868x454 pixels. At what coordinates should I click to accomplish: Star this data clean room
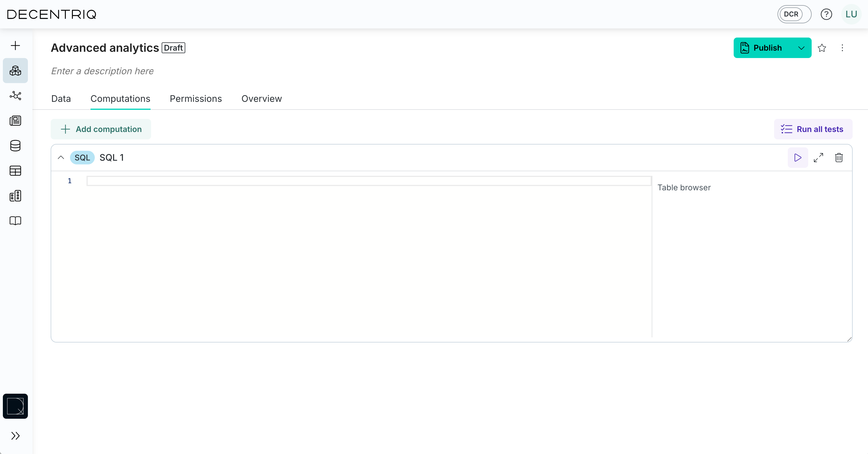(822, 48)
